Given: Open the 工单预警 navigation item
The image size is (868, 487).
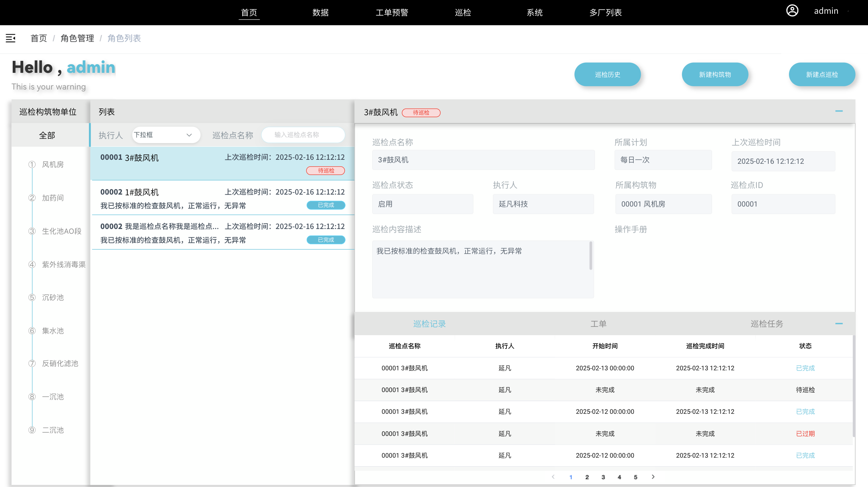Looking at the screenshot, I should pos(392,12).
